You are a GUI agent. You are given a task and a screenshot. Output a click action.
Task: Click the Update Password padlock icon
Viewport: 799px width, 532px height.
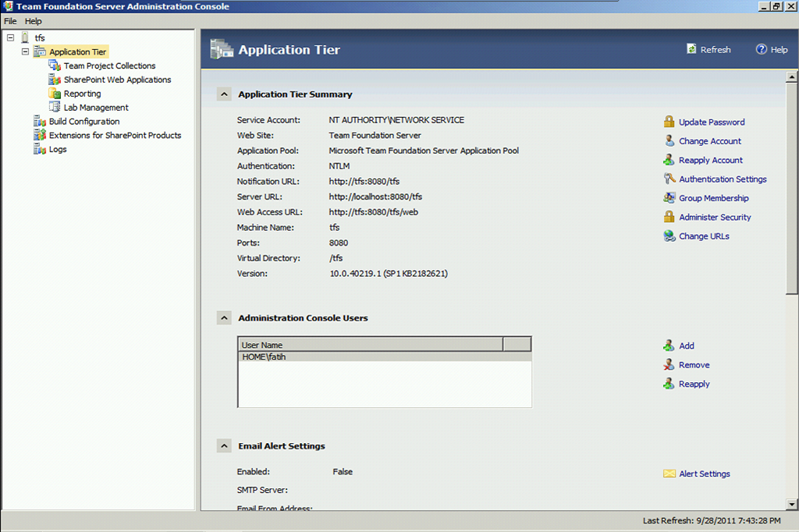coord(669,121)
